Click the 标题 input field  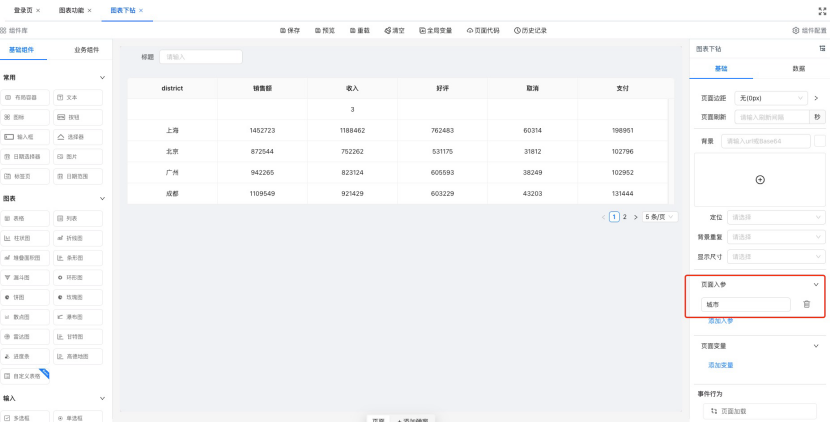200,57
